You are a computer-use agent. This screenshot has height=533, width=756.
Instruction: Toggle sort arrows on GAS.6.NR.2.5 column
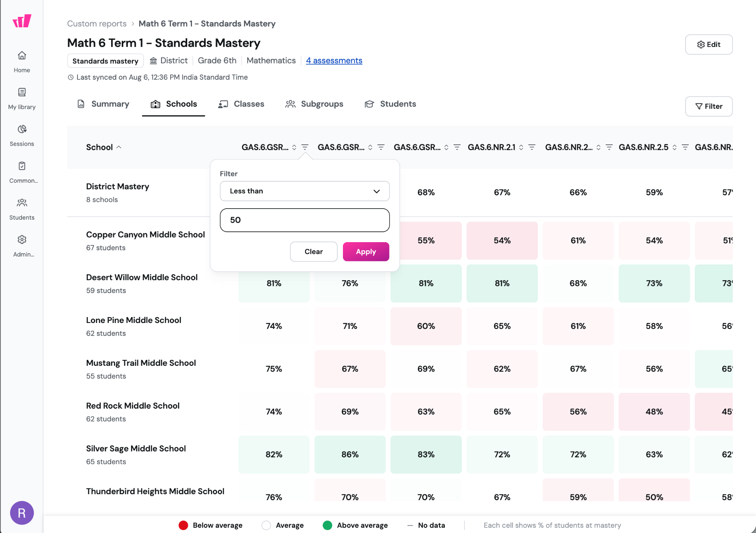[674, 147]
